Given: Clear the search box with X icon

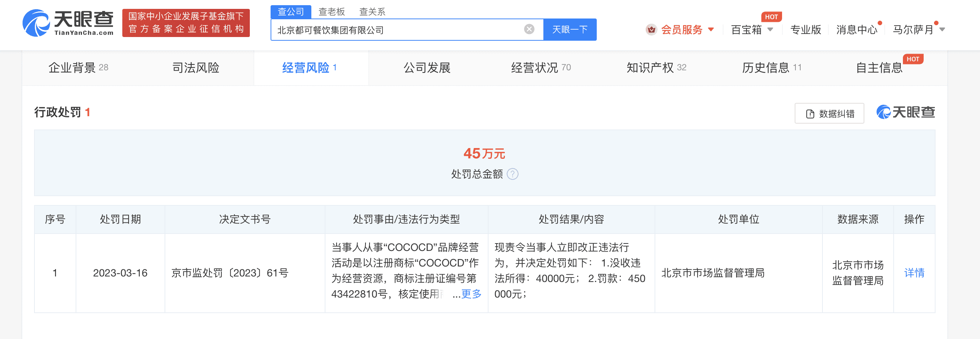Looking at the screenshot, I should point(529,29).
